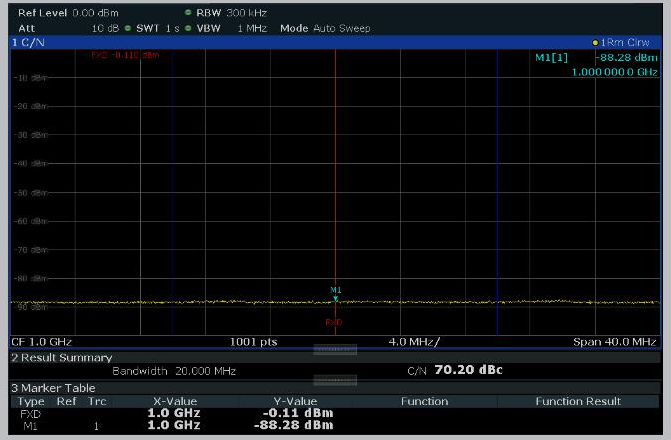The height and width of the screenshot is (440, 671).
Task: Click the Bandwidth 20.000 MHz value
Action: pyautogui.click(x=174, y=371)
